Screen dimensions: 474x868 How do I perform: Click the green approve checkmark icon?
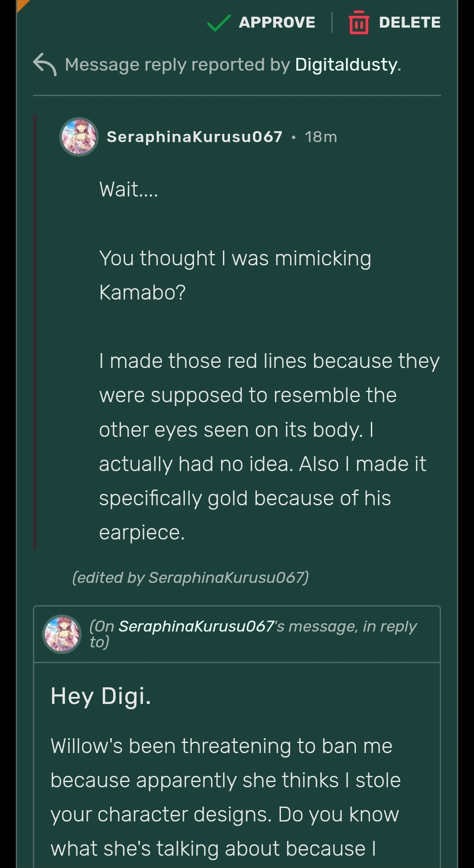219,23
